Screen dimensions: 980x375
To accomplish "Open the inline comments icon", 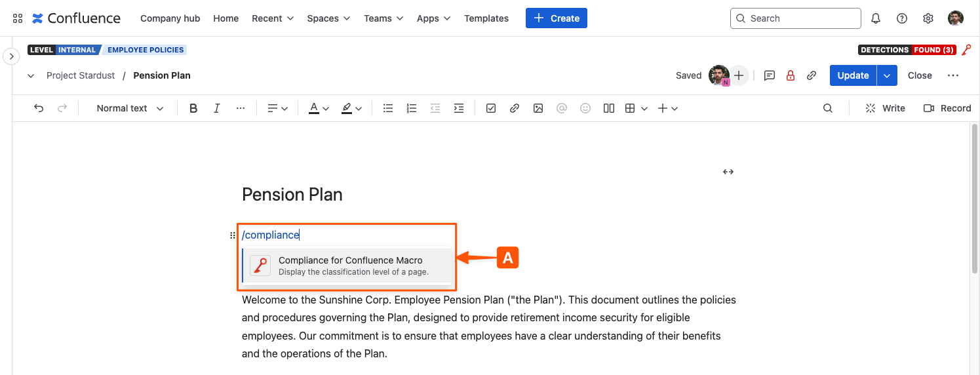I will (770, 75).
